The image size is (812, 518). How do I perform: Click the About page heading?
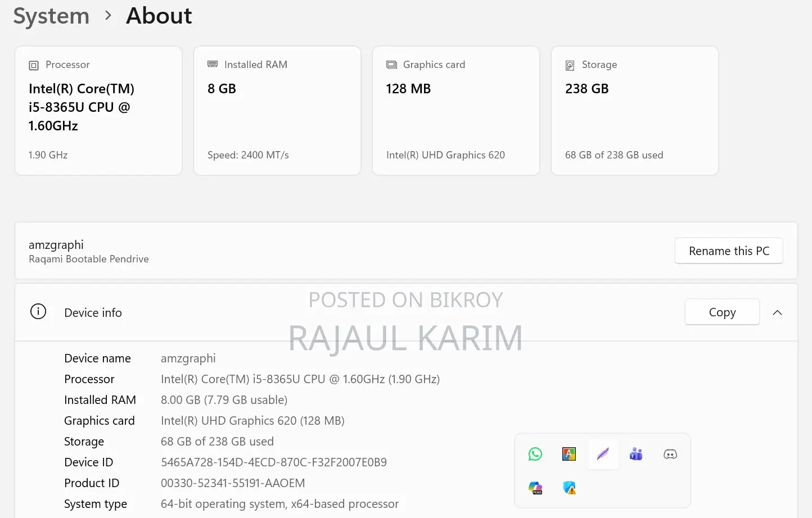coord(159,16)
